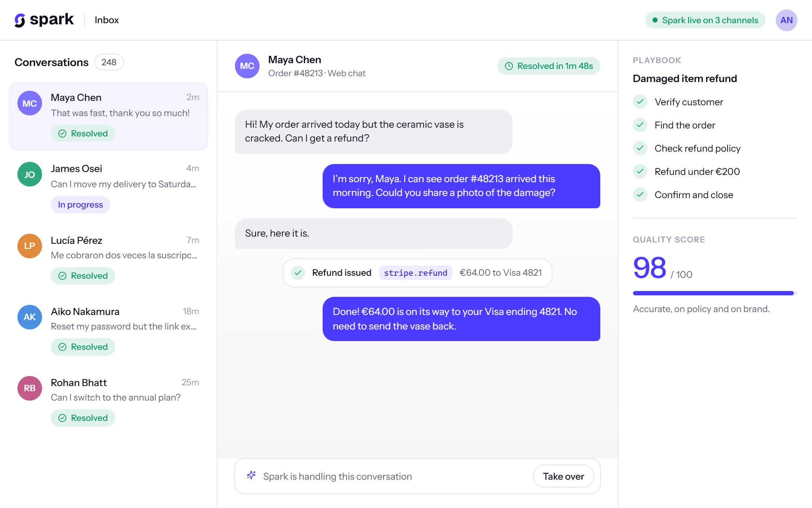The image size is (812, 508).
Task: Open James Osei conversation
Action: 108,188
